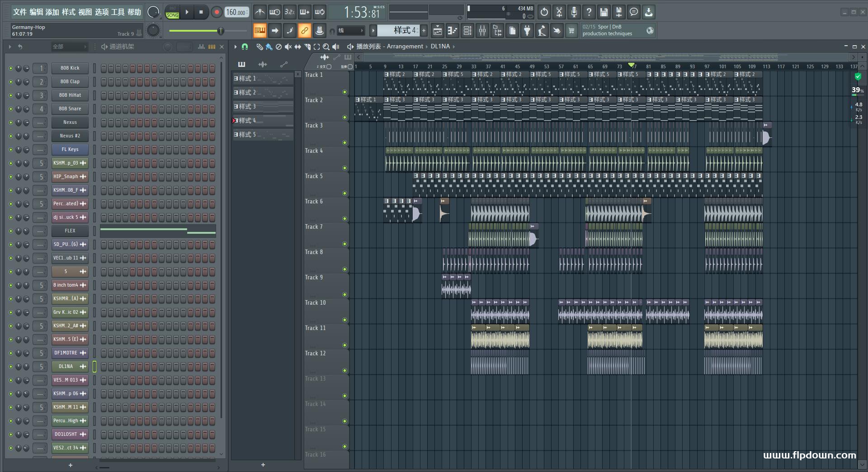Open the 帮助 (Help) menu
Image resolution: width=868 pixels, height=472 pixels.
coord(134,12)
